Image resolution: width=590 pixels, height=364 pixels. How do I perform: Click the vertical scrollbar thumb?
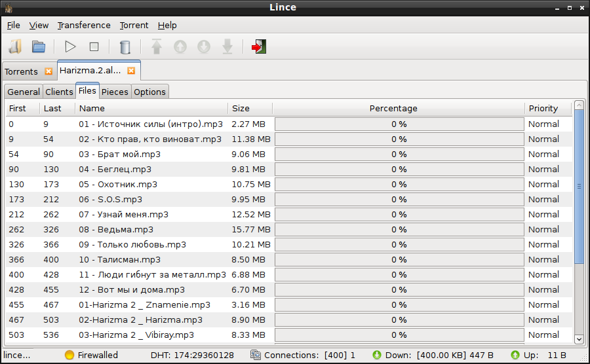(x=579, y=187)
